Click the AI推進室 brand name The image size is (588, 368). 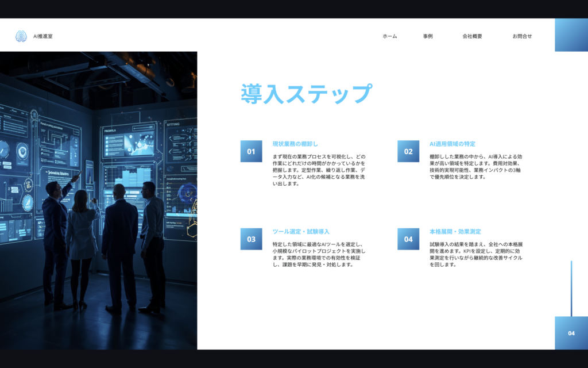pyautogui.click(x=42, y=36)
